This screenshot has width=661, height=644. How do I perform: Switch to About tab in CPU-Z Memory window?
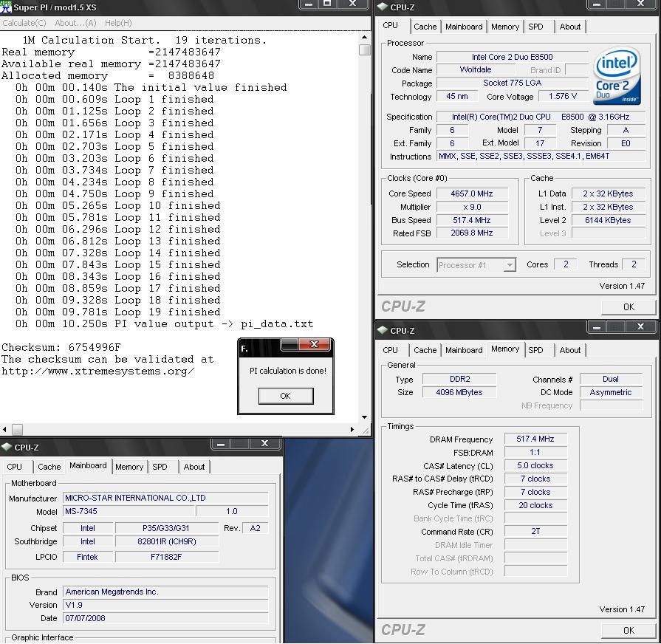570,350
